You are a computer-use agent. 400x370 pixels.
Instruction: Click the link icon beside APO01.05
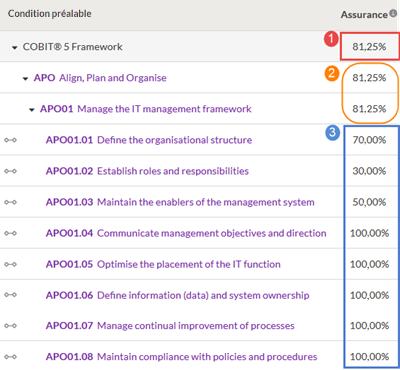pyautogui.click(x=10, y=264)
